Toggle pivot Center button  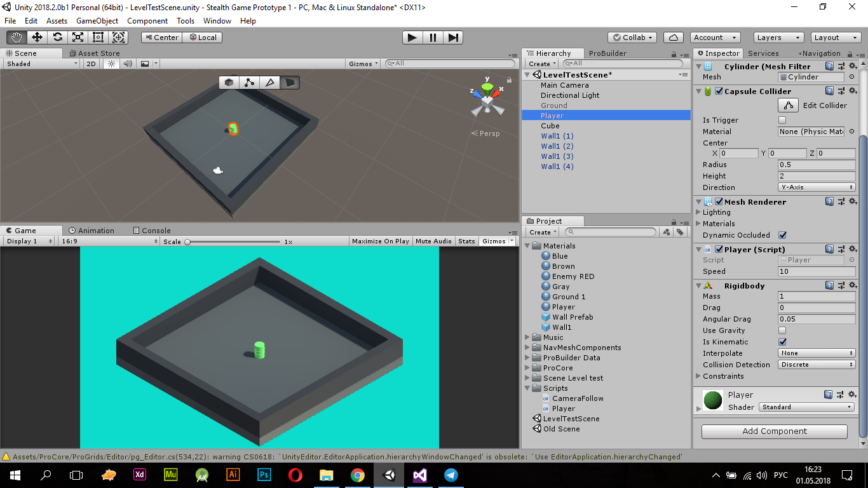tap(161, 37)
